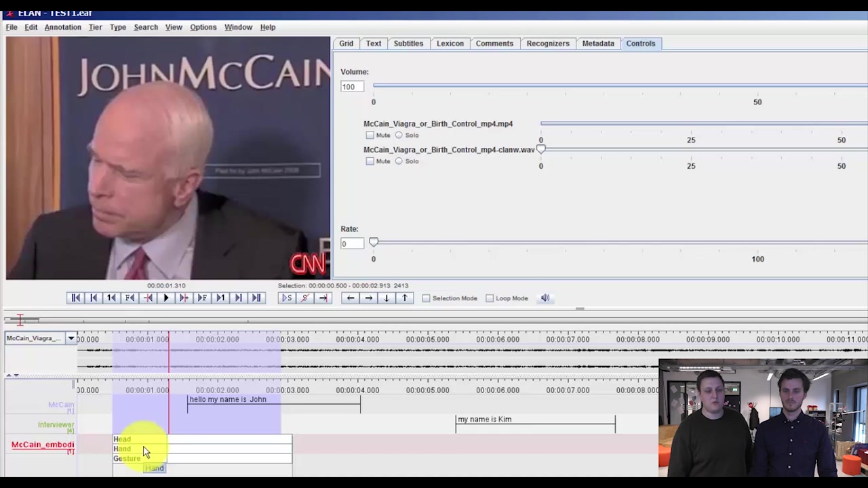This screenshot has width=868, height=488.
Task: Choose 'Gesture' in the annotation suggestion list
Action: 202,458
